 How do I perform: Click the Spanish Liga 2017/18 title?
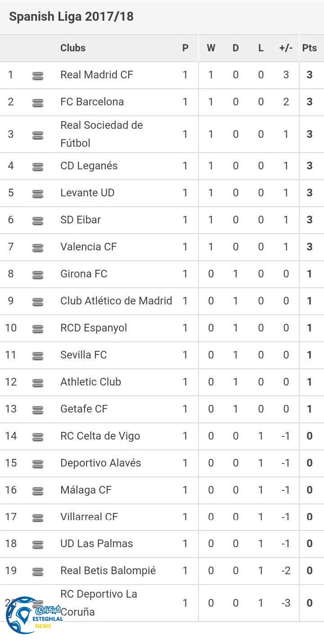point(71,17)
